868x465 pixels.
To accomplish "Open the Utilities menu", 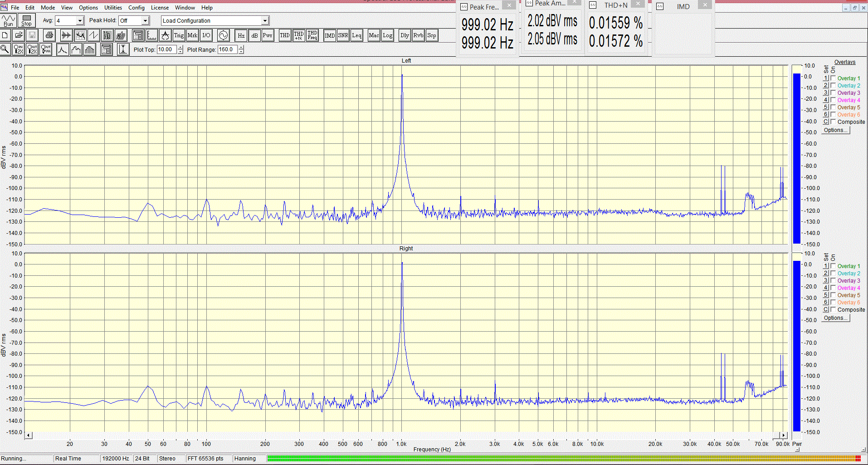I will pyautogui.click(x=113, y=8).
